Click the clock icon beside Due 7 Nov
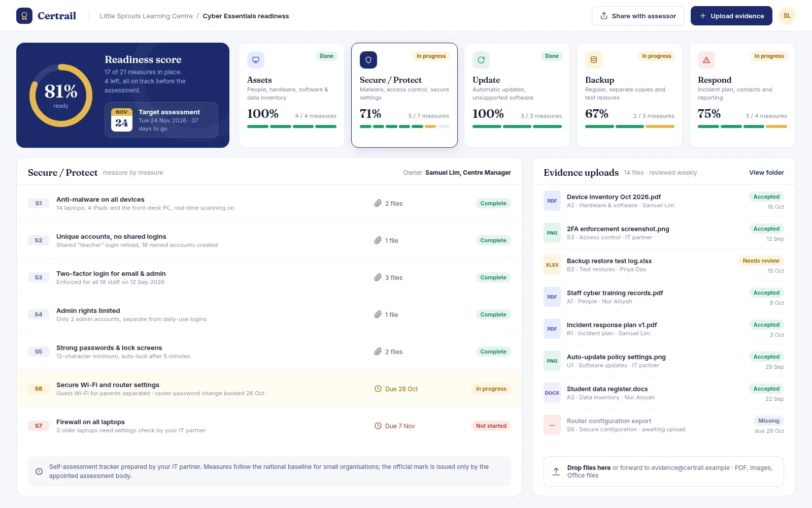This screenshot has height=508, width=812. point(378,426)
